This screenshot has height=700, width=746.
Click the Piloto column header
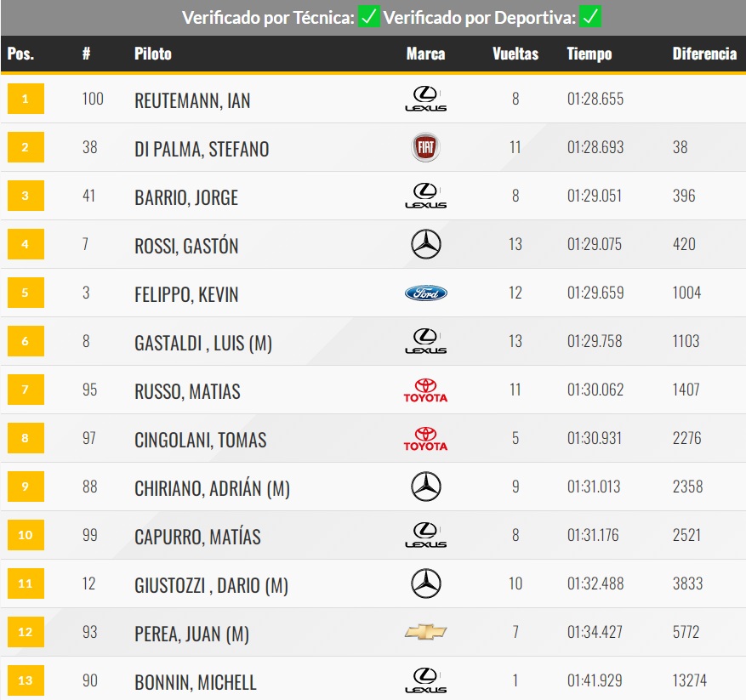(x=153, y=54)
